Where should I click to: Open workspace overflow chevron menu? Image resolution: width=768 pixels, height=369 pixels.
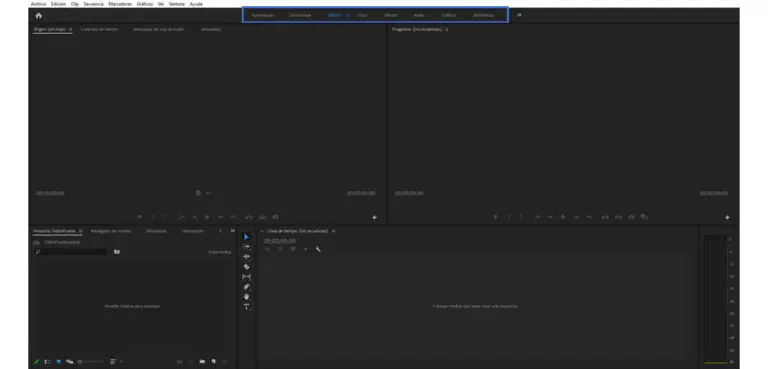(519, 15)
